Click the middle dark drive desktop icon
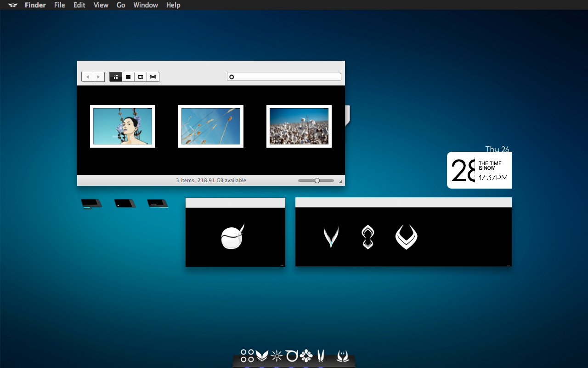588x368 pixels. coord(125,203)
